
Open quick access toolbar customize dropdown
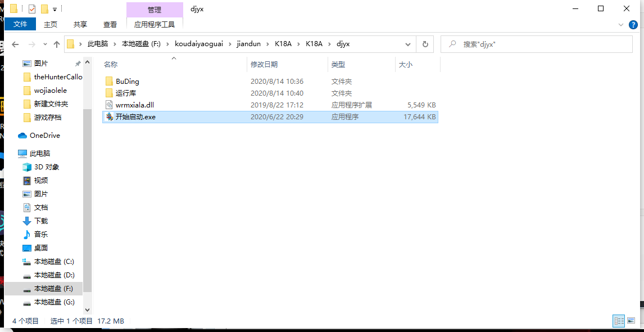click(x=54, y=8)
